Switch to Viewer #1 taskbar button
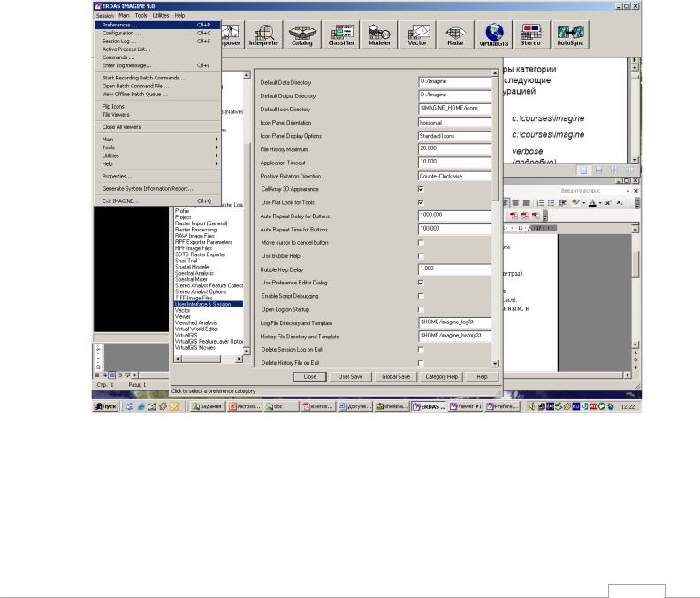Viewport: 700px width, 598px height. pos(466,406)
